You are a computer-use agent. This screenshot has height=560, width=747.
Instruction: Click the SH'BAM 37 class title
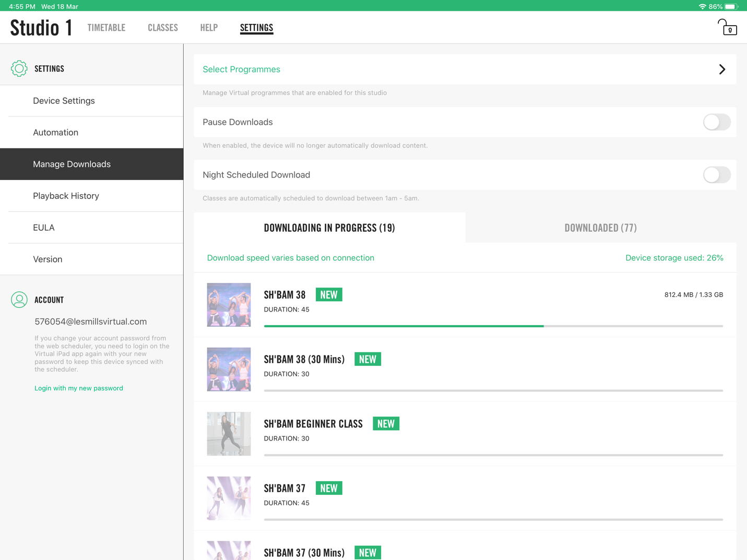click(x=284, y=488)
